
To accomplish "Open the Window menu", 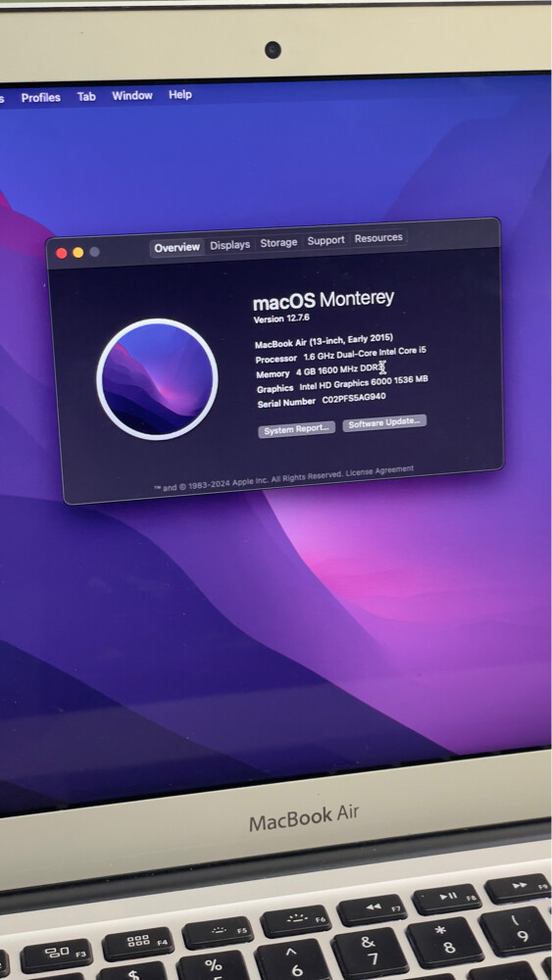I will (132, 96).
